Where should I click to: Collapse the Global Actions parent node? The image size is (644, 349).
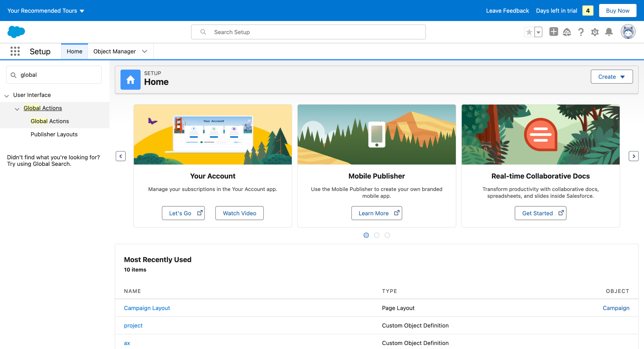tap(17, 109)
